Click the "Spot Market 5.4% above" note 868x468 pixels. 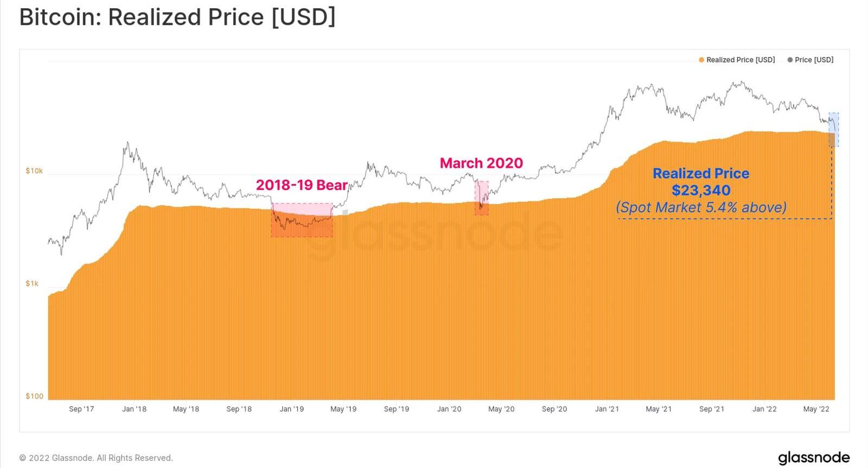pyautogui.click(x=701, y=207)
